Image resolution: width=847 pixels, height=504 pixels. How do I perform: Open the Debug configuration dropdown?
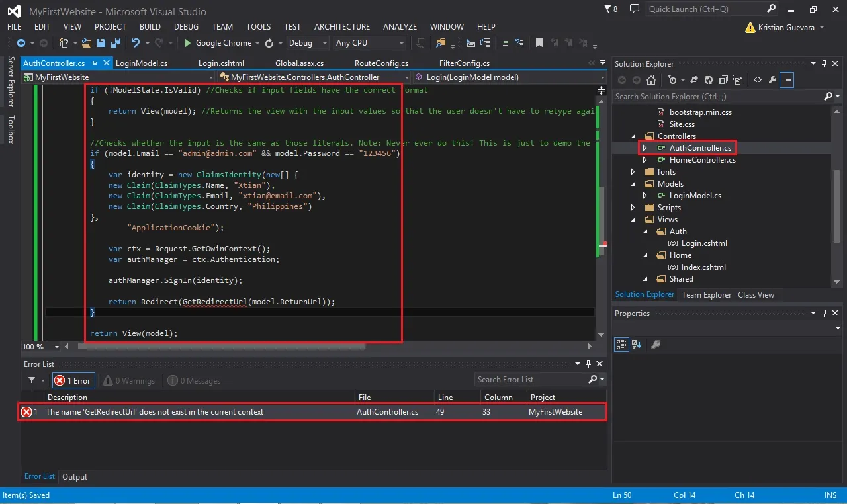[x=308, y=43]
